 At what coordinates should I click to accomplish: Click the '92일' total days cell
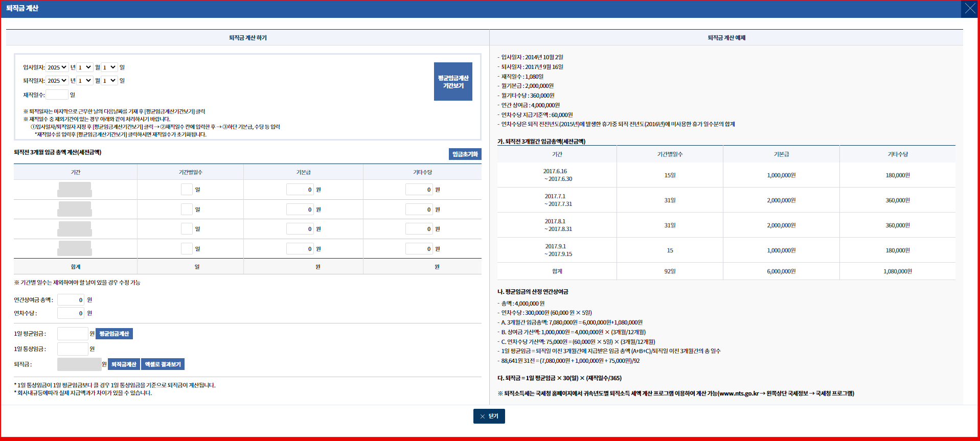pos(670,271)
